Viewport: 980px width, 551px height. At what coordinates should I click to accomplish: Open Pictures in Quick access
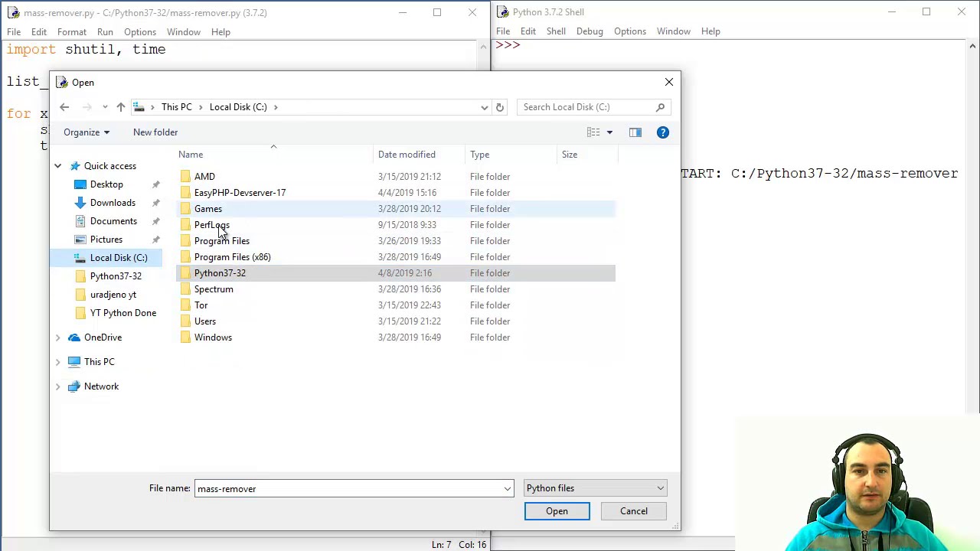click(106, 240)
